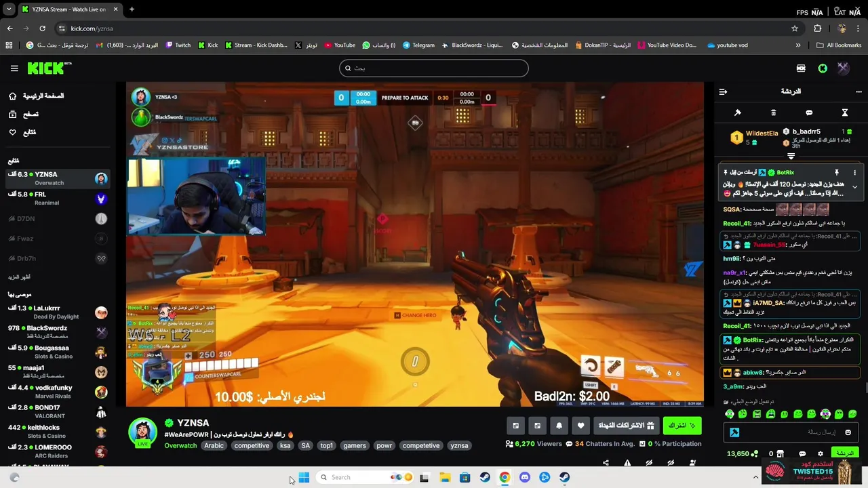
Task: Open File Explorer from the taskbar
Action: [x=445, y=478]
